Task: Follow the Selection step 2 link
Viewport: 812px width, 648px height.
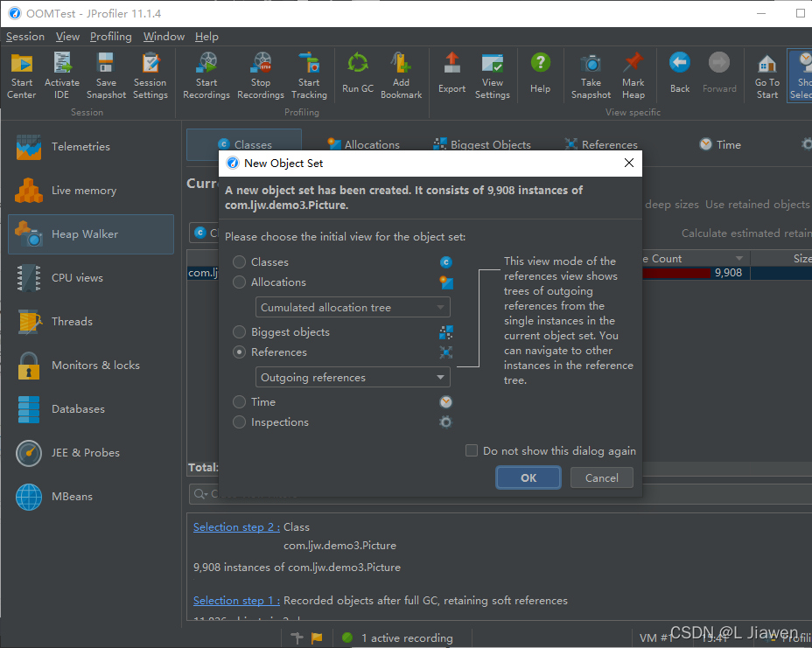Action: point(236,527)
